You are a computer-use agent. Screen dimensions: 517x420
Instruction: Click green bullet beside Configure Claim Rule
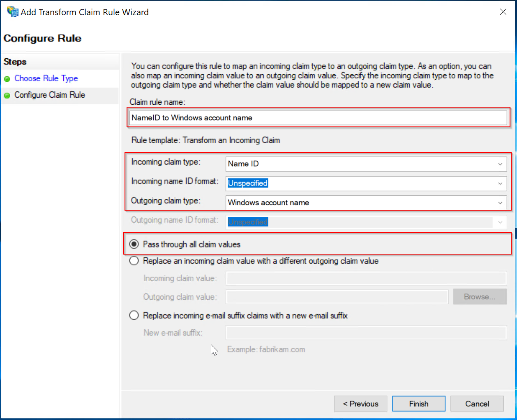pos(7,95)
